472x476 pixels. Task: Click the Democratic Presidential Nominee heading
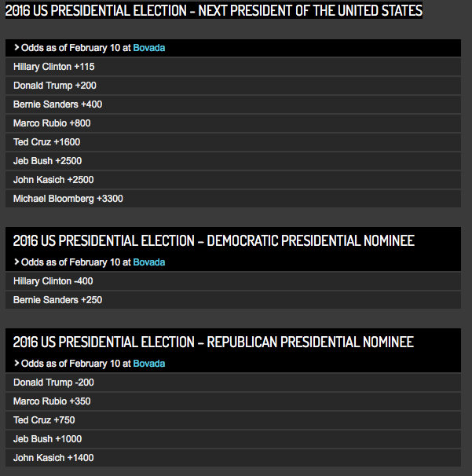point(214,241)
